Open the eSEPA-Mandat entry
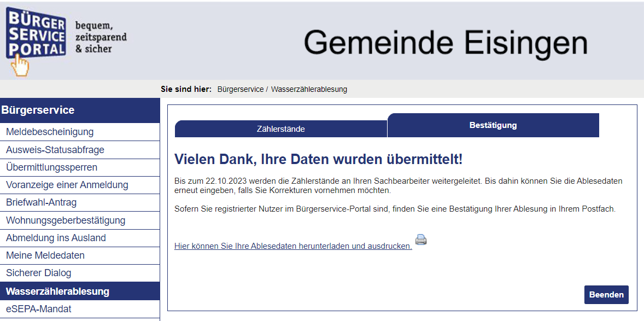The image size is (644, 321). coord(39,309)
